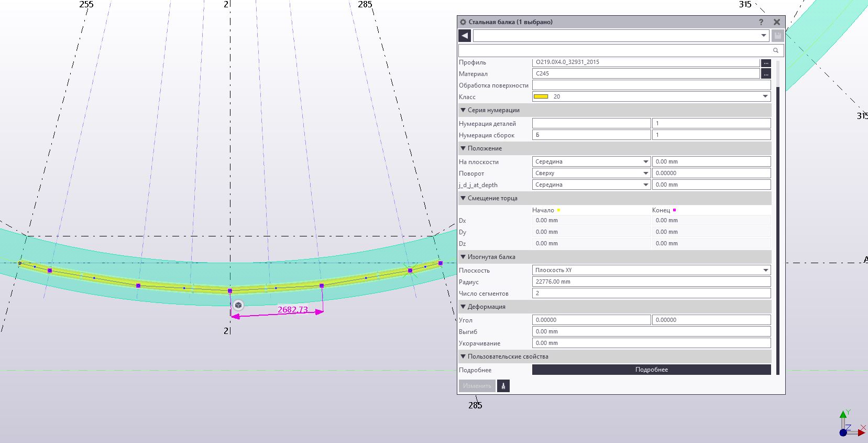Open the Класс dropdown
Image resolution: width=868 pixels, height=443 pixels.
coord(765,96)
